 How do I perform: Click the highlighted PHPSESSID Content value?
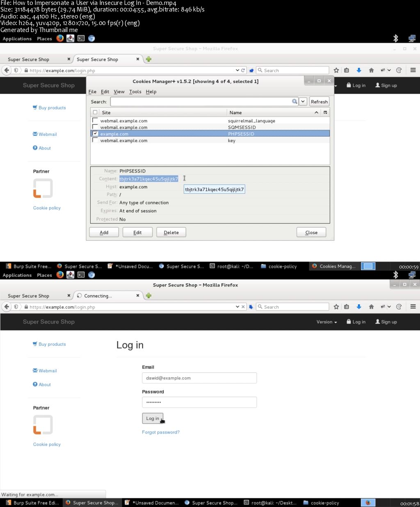[149, 179]
